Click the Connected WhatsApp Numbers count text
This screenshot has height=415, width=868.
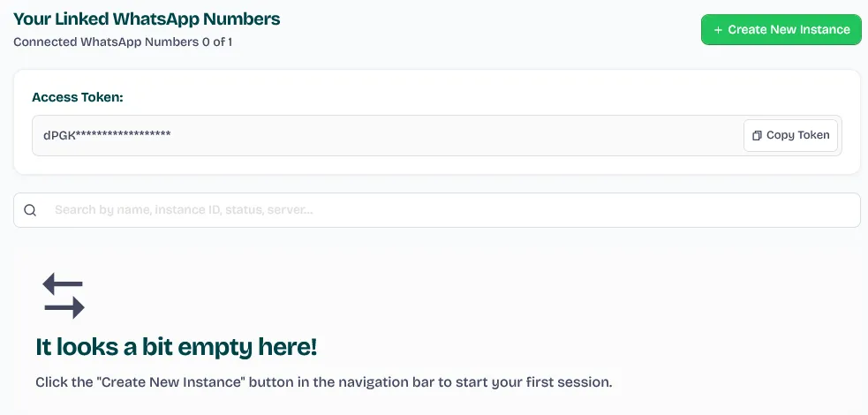pos(123,41)
